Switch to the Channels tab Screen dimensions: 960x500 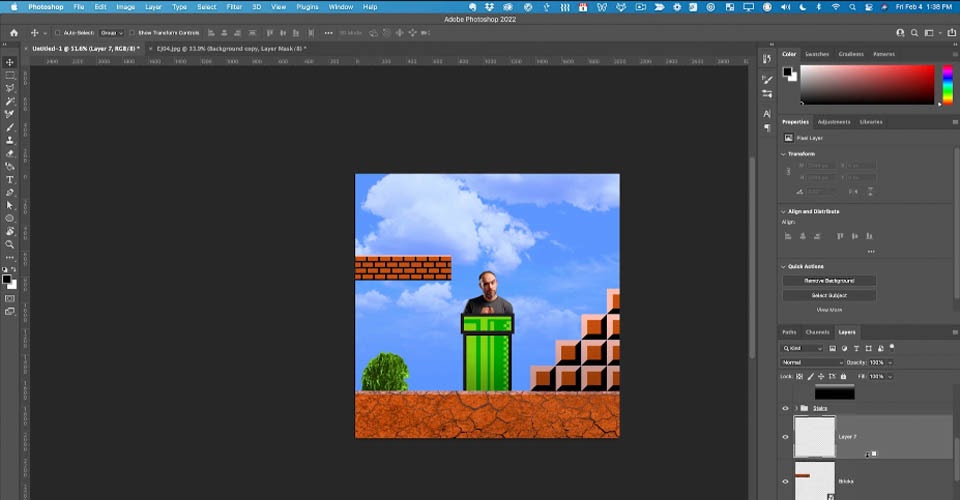coord(817,332)
